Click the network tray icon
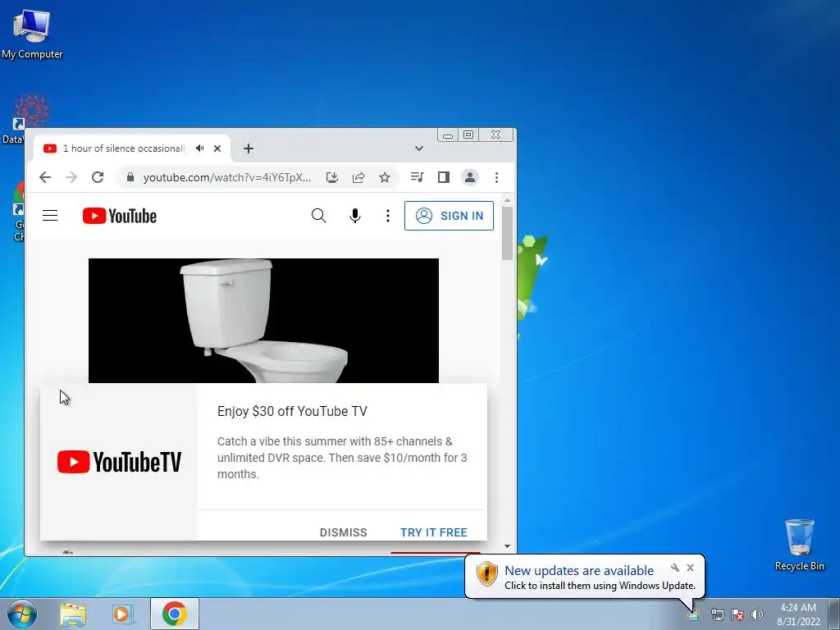 [x=717, y=614]
